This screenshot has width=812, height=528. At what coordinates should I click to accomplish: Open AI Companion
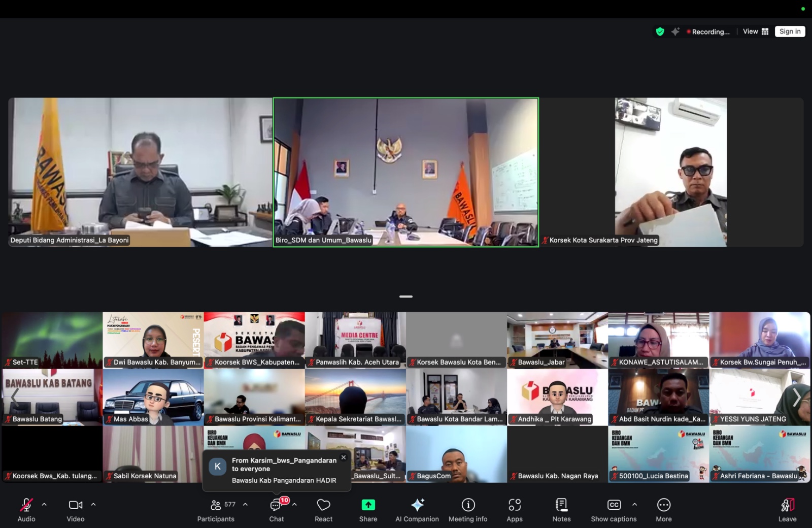(x=417, y=510)
